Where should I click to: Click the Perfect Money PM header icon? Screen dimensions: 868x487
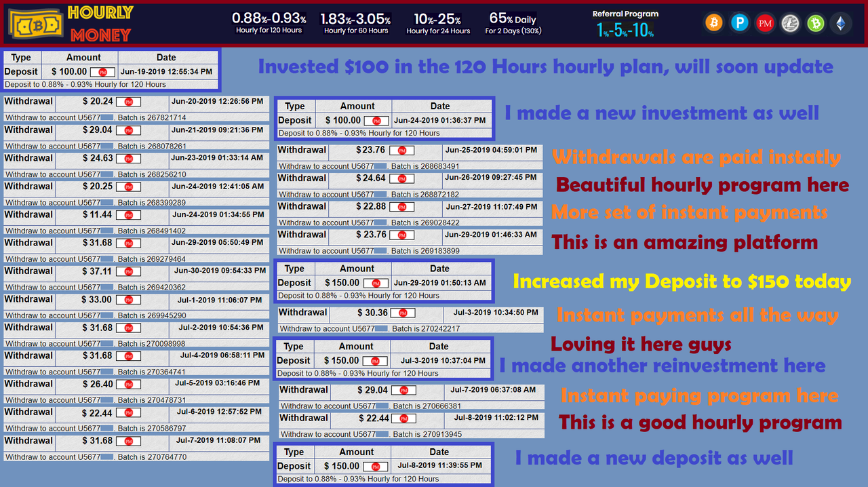(765, 23)
